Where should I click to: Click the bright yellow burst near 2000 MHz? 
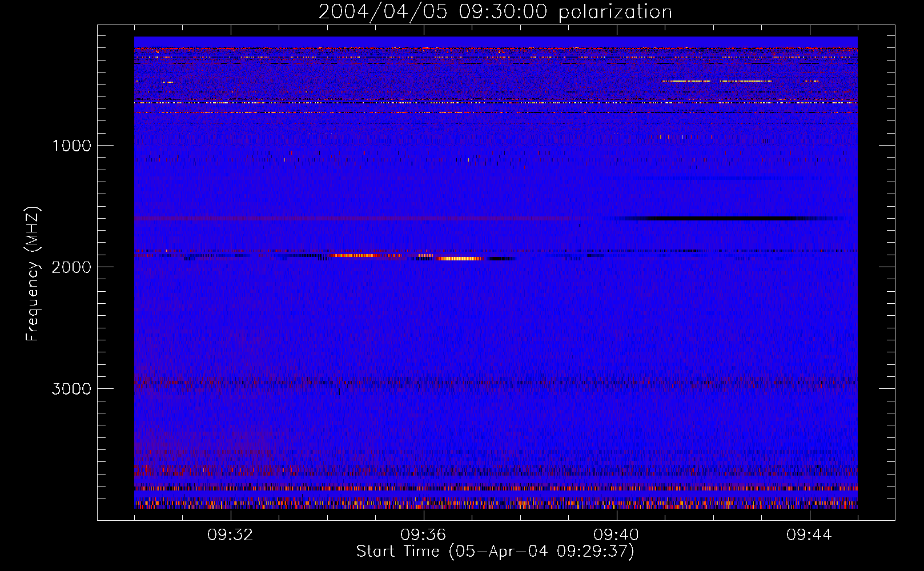460,259
